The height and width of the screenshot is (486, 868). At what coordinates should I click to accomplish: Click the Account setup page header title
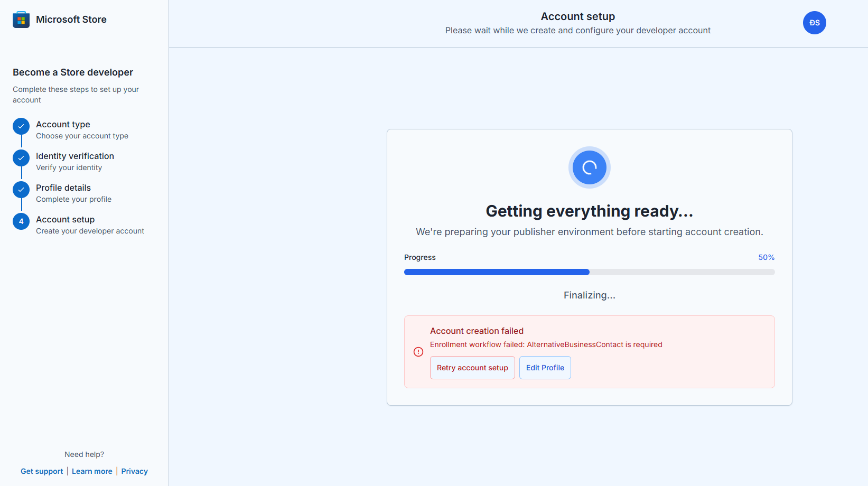click(577, 16)
